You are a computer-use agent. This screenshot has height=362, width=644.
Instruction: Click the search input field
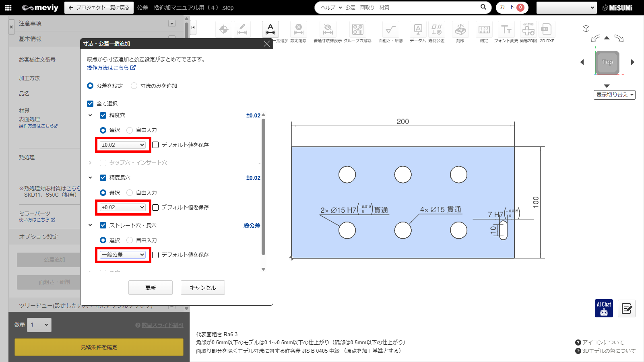[x=411, y=7]
